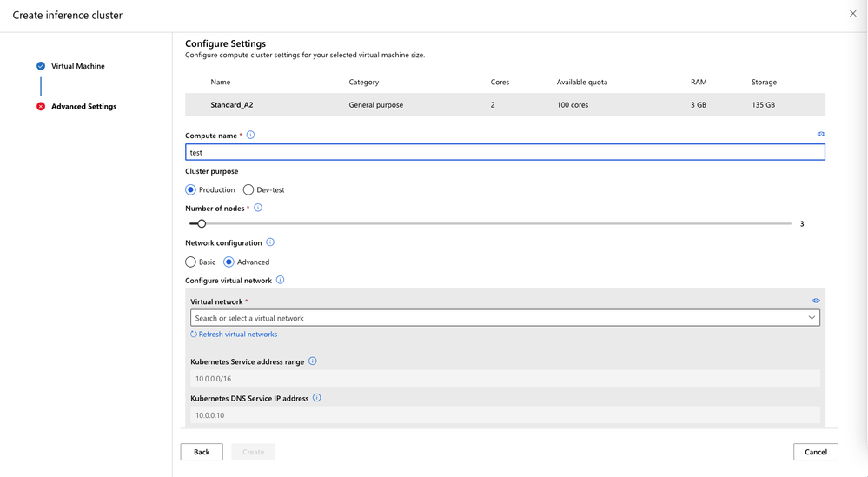Viewport: 868px width, 477px height.
Task: Show info for Kubernetes Service address range
Action: (x=313, y=361)
